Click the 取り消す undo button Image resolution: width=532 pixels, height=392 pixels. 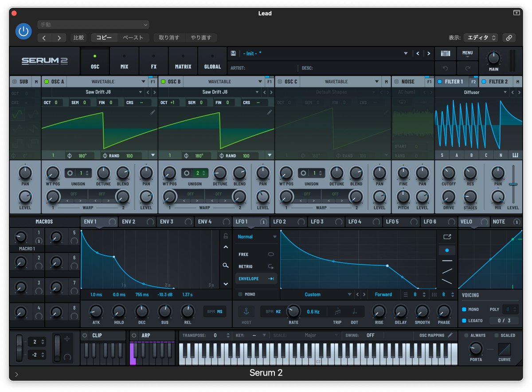(169, 38)
